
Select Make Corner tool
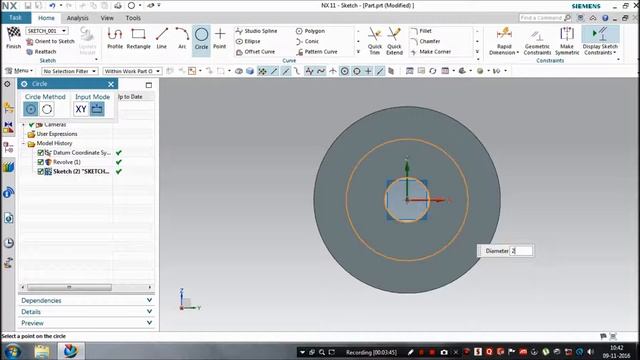tap(431, 52)
